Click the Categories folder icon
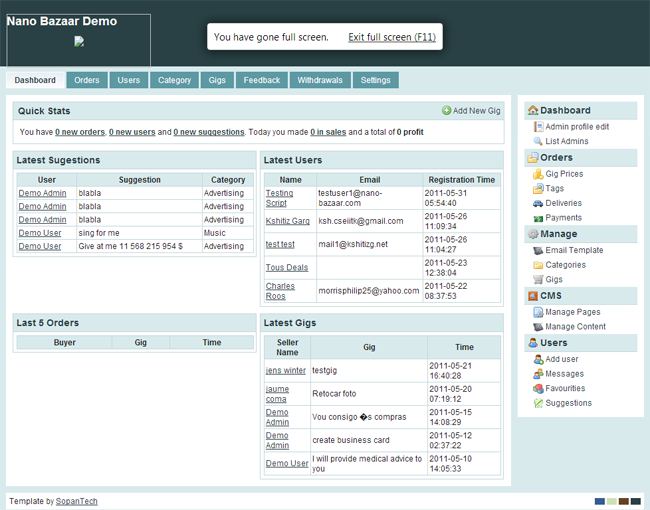This screenshot has width=650, height=510. (538, 265)
